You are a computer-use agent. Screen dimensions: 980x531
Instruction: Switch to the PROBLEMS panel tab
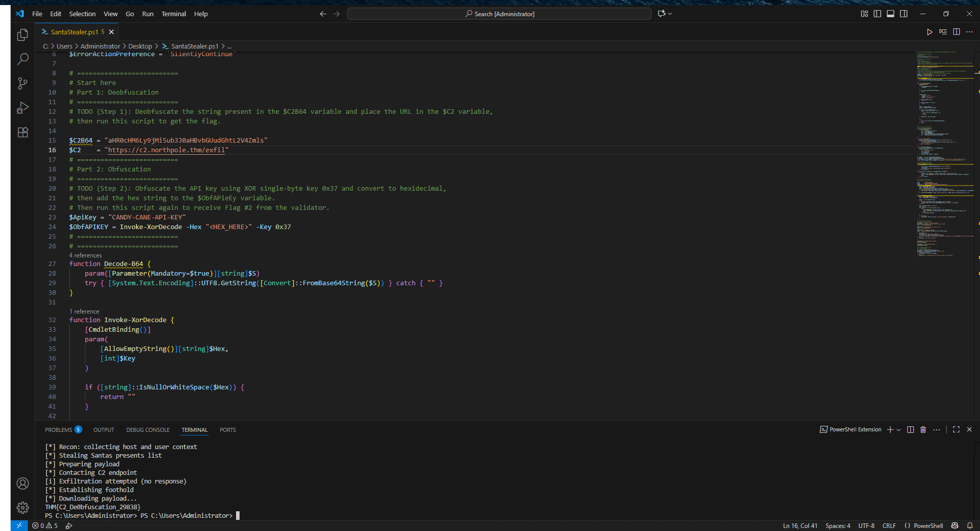tap(63, 430)
